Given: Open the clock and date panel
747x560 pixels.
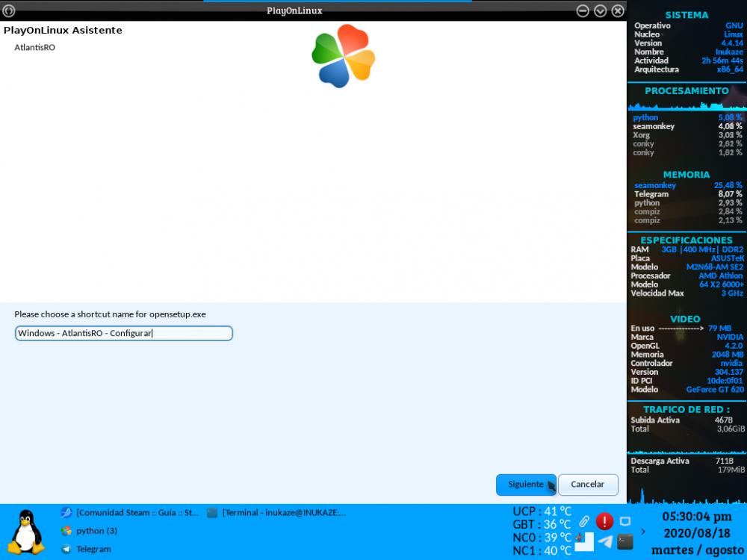Looking at the screenshot, I should coord(696,532).
